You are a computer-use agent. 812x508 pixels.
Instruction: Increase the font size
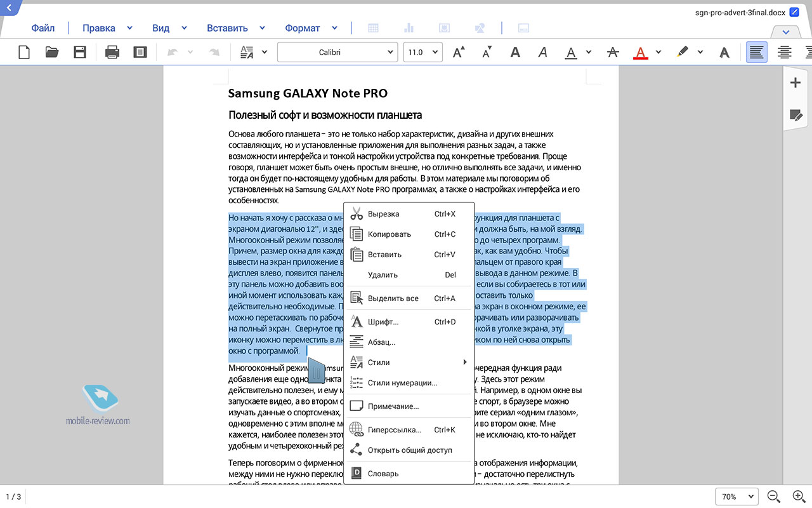pos(459,52)
